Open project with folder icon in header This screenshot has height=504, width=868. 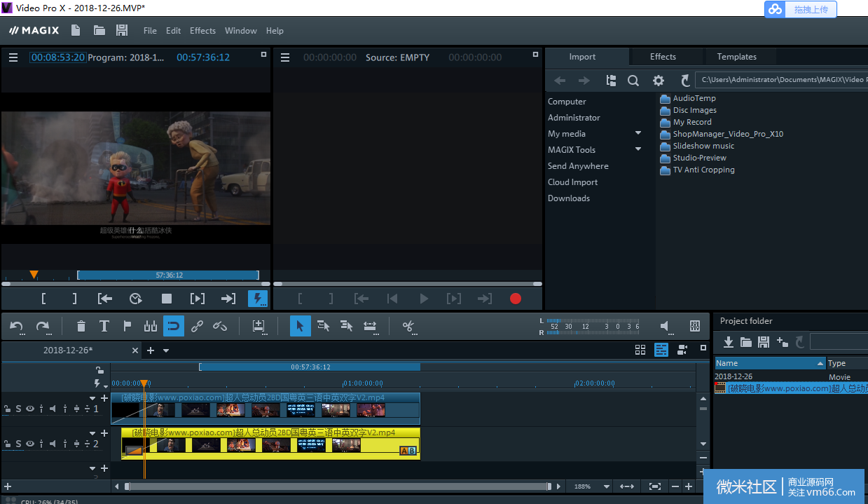coord(99,30)
